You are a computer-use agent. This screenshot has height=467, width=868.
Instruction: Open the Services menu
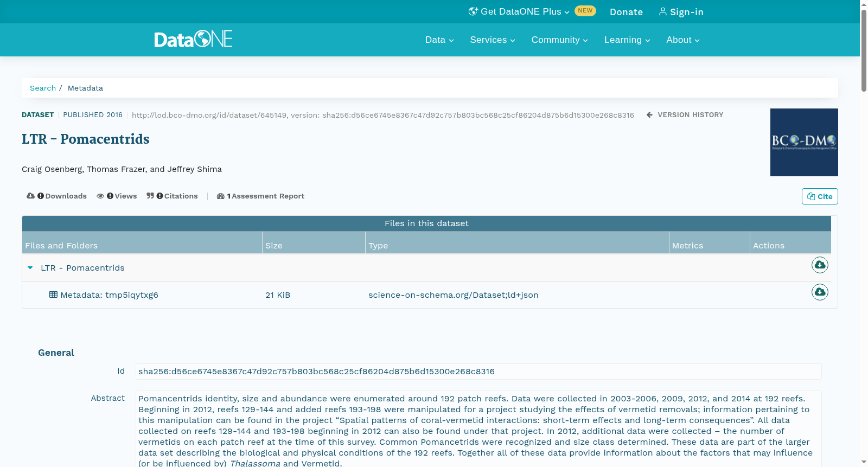click(493, 40)
